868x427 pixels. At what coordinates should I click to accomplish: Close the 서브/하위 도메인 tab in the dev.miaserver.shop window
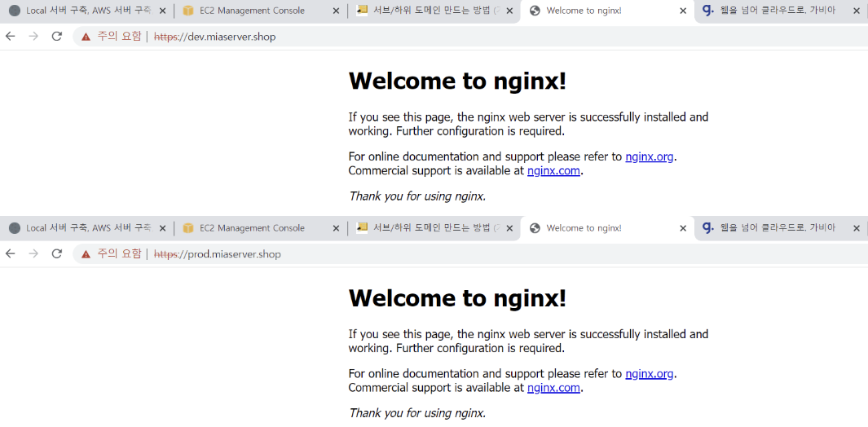(x=509, y=11)
